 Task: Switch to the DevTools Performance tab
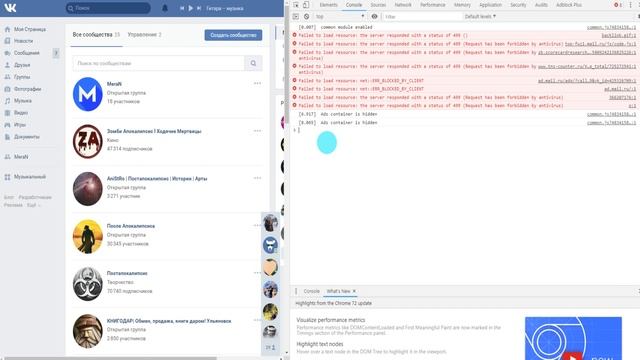(x=433, y=5)
